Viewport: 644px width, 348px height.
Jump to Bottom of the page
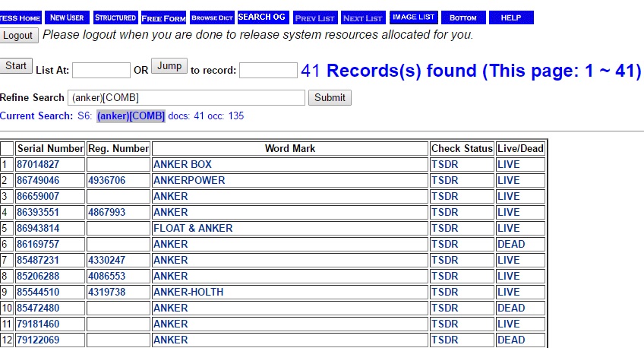pos(462,17)
